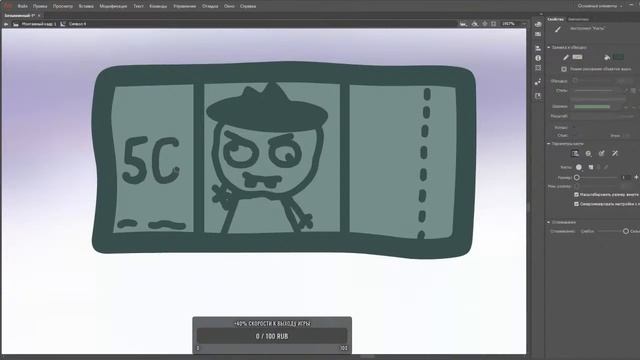This screenshot has width=640, height=360.
Task: Open the green Ширина width profile dropdown
Action: 595,107
